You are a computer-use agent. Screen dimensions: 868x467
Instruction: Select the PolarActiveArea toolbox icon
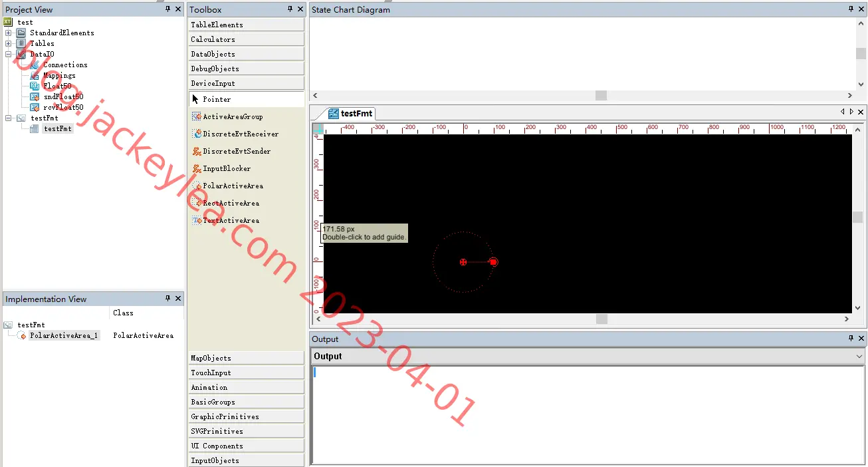point(197,186)
